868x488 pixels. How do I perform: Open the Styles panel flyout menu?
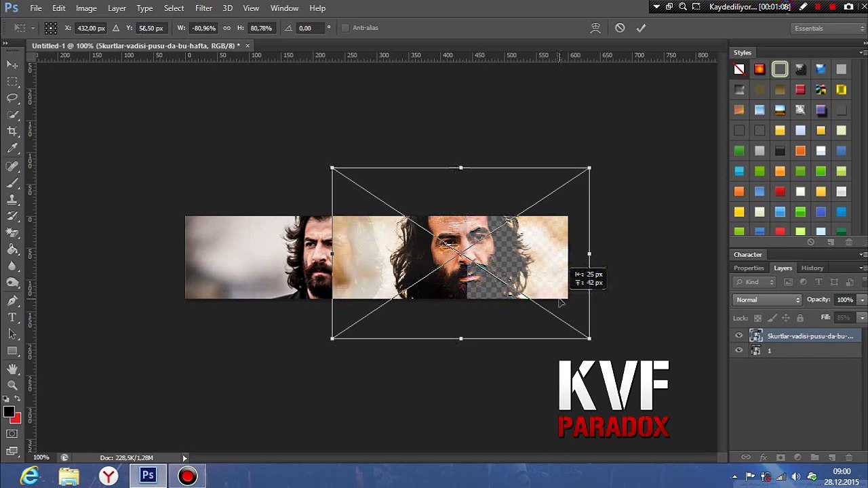[863, 52]
